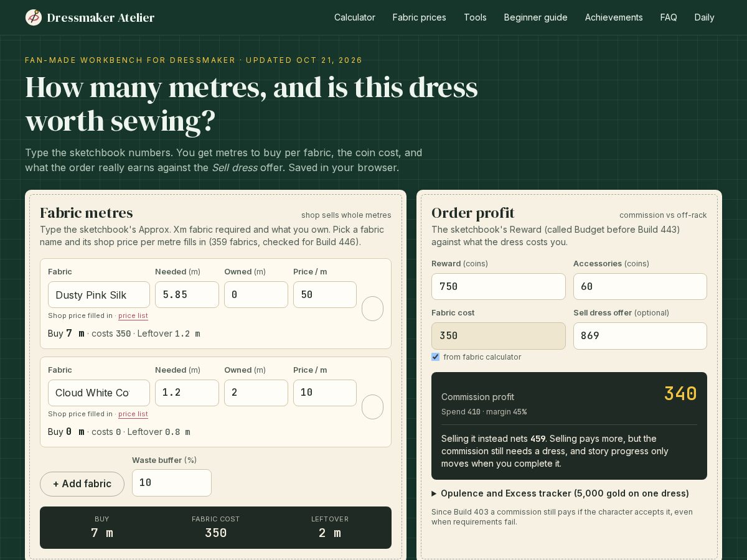Viewport: 747px width, 560px height.
Task: Click the Dressmaker Atelier site title
Action: tap(101, 17)
